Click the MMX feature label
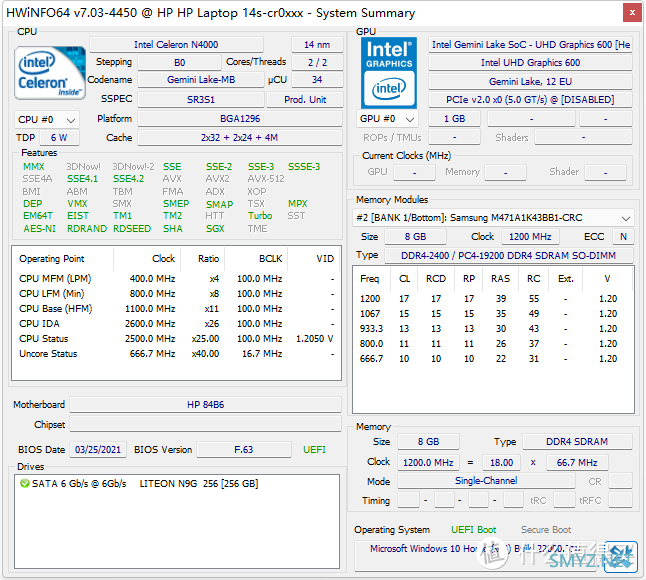This screenshot has height=580, width=646. [33, 167]
